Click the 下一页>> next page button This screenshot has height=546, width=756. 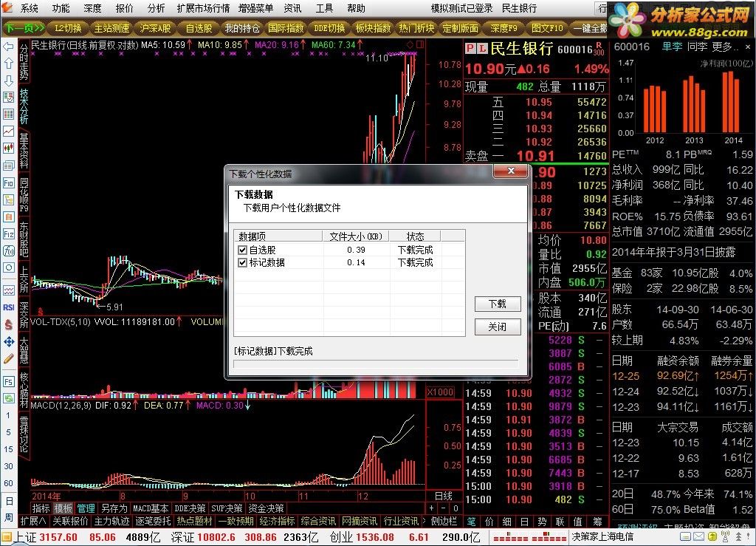click(x=24, y=29)
